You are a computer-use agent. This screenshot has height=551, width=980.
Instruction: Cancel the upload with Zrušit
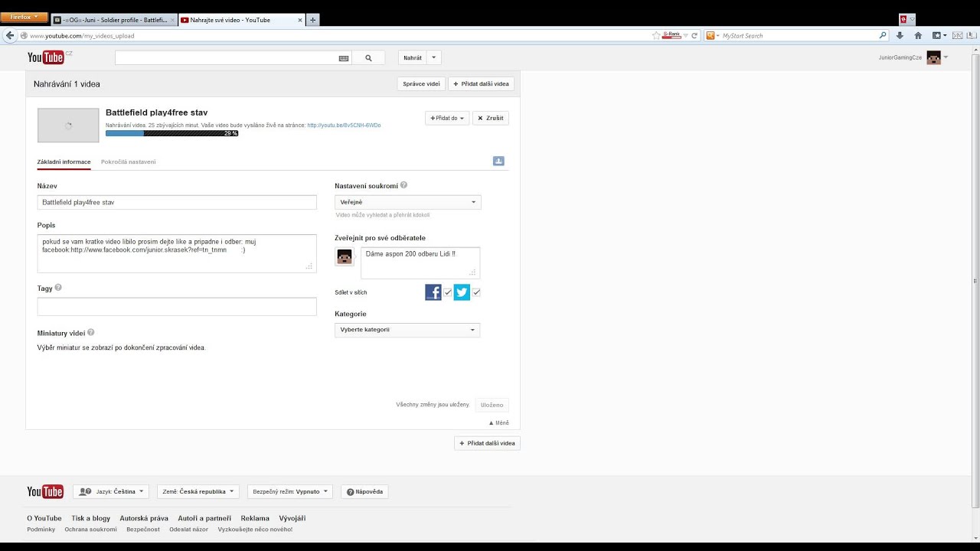[491, 118]
